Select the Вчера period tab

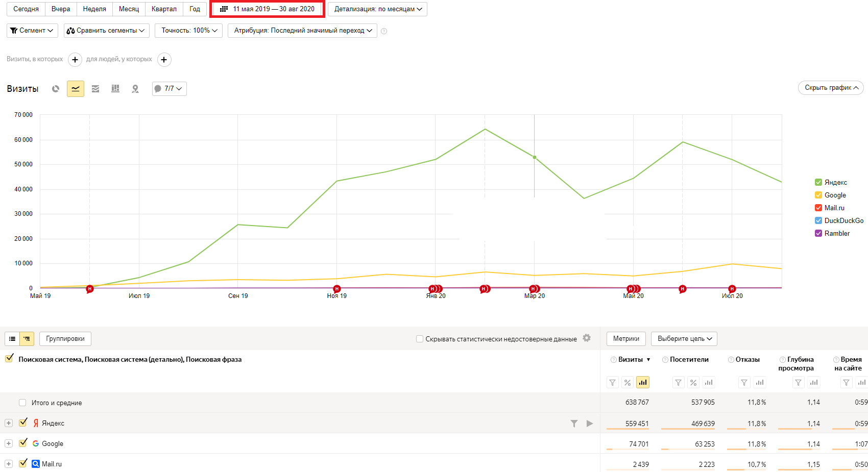tap(61, 9)
